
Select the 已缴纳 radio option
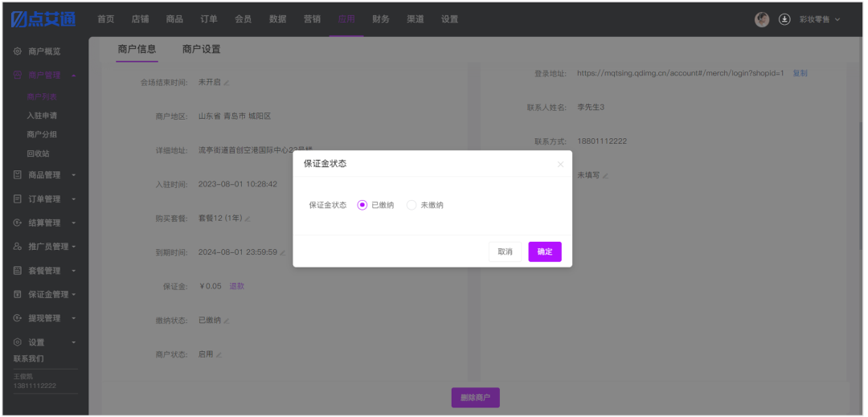coord(362,205)
